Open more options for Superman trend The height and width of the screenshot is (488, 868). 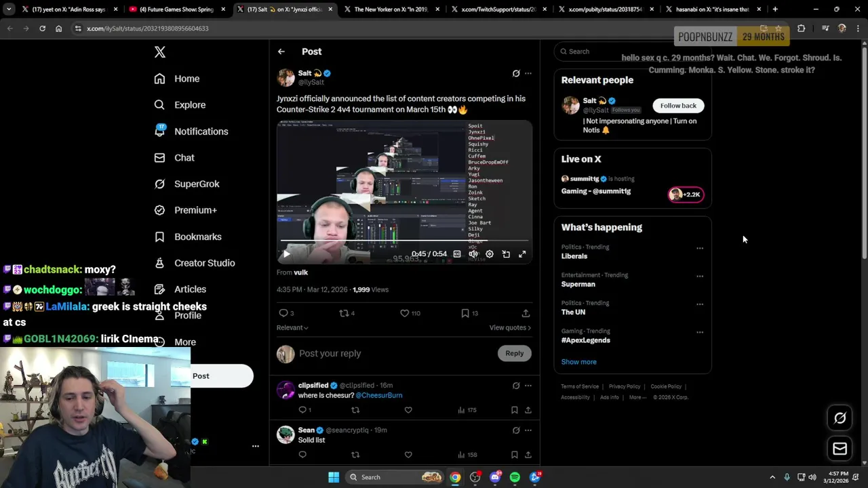pos(700,276)
